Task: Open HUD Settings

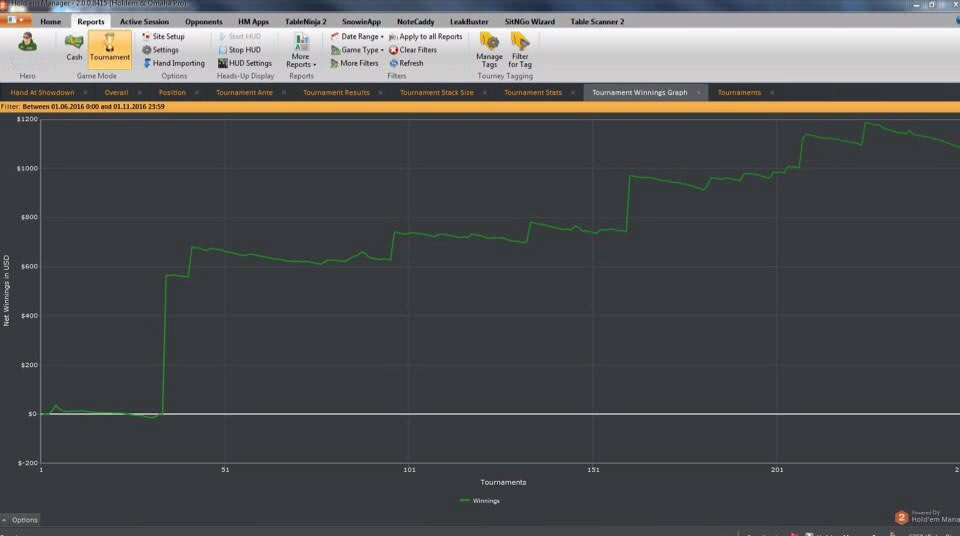Action: (x=245, y=63)
